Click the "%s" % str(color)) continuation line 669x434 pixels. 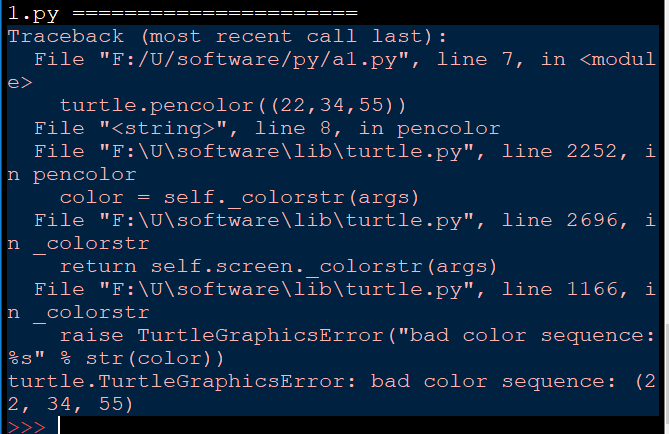pyautogui.click(x=116, y=359)
